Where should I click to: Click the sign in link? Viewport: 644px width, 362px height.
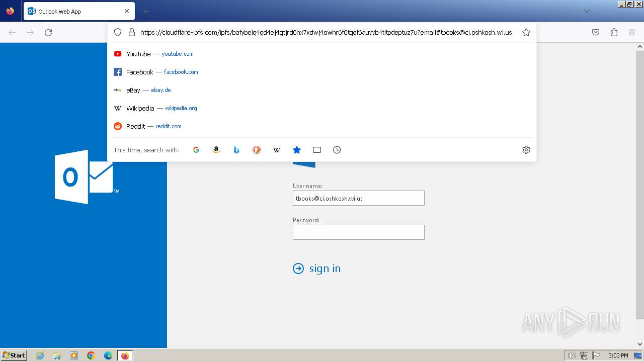click(x=325, y=268)
